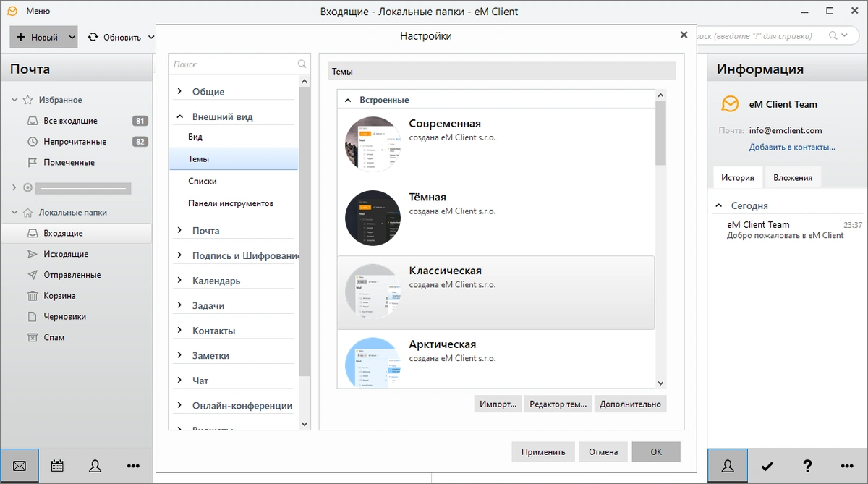
Task: Click the themes list scrollbar down arrow
Action: tap(660, 383)
